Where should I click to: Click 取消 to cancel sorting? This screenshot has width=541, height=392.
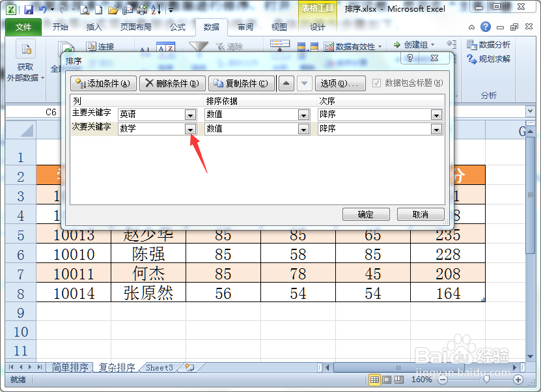[421, 214]
